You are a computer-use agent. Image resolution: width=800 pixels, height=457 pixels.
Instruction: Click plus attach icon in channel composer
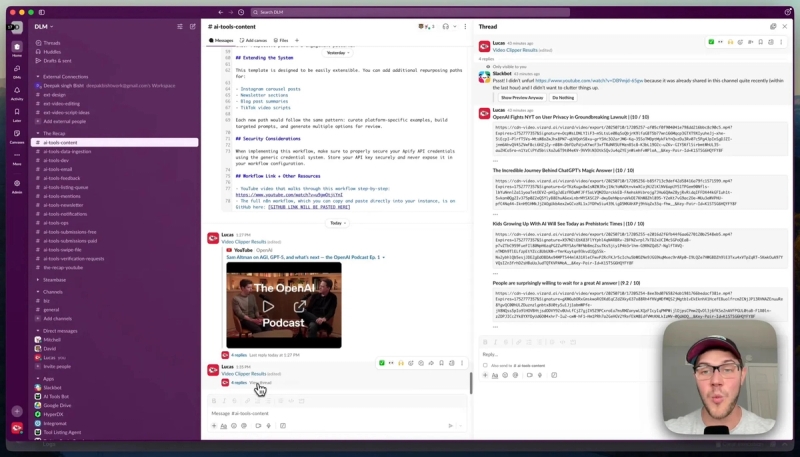pos(214,425)
